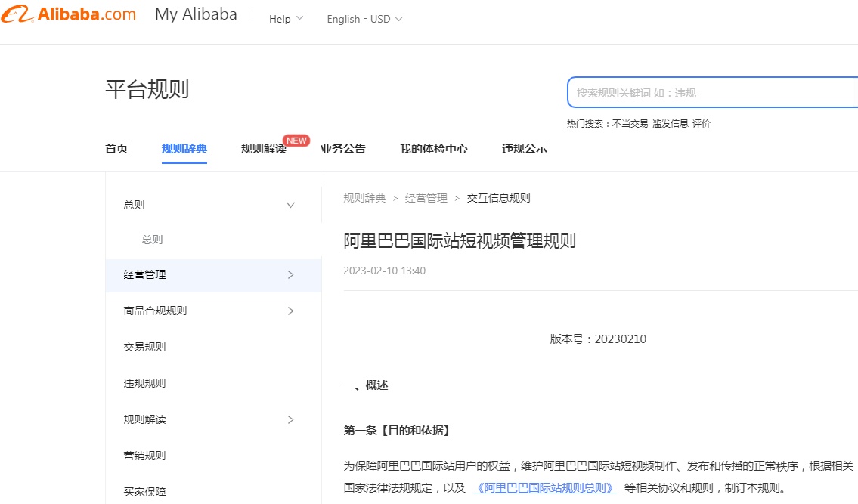Screen dimensions: 858x504
Task: Select 商品合规规则 in the sidebar
Action: click(155, 311)
